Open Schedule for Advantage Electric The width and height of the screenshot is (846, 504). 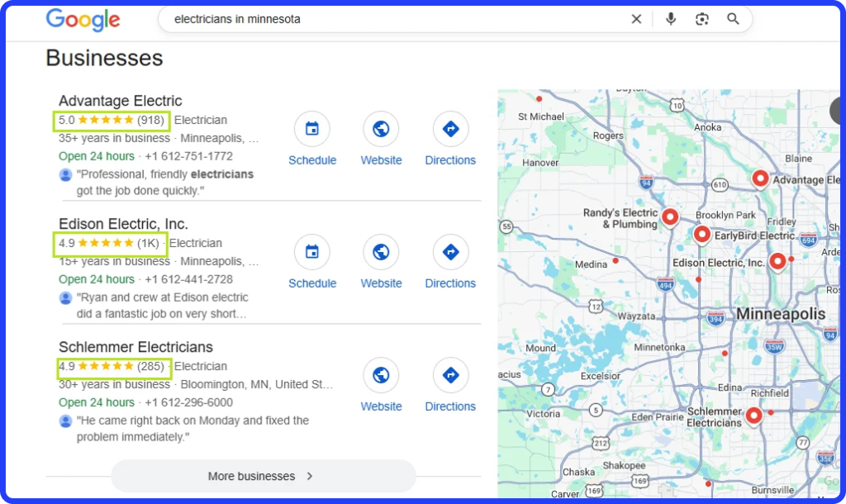(x=311, y=139)
